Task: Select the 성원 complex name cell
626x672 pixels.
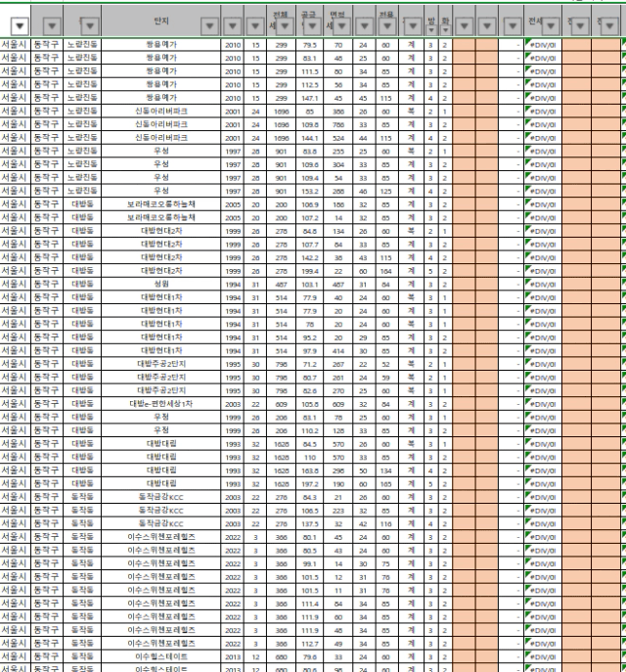Action: coord(161,284)
